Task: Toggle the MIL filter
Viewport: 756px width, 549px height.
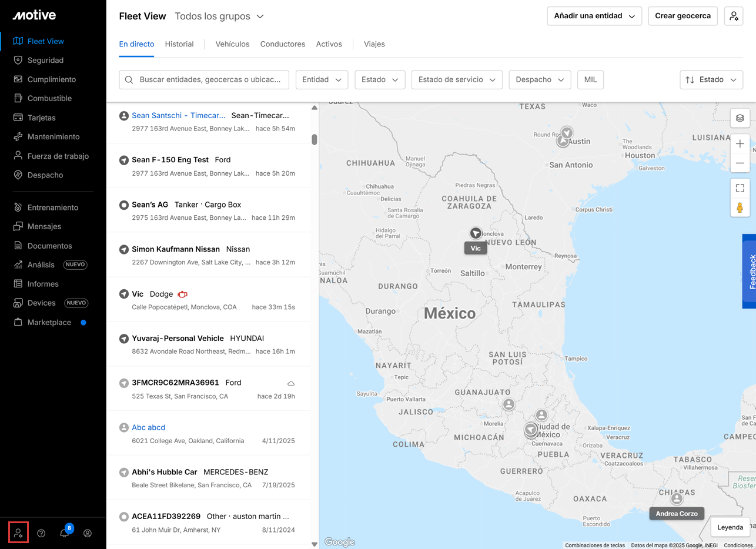Action: pos(590,80)
